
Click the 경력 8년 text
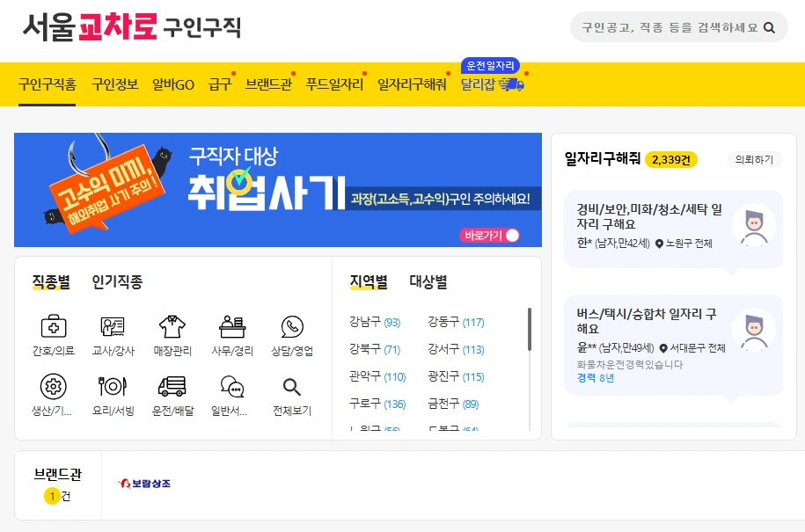[x=596, y=378]
